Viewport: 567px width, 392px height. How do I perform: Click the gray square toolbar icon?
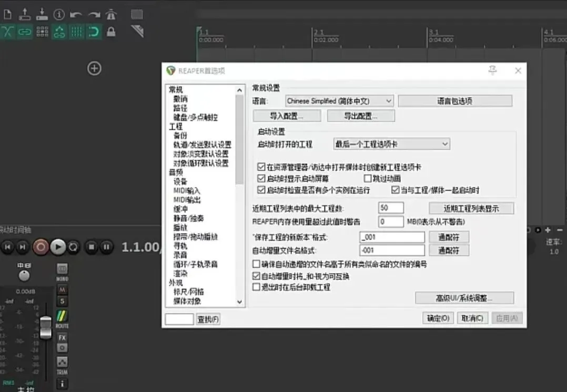click(137, 15)
